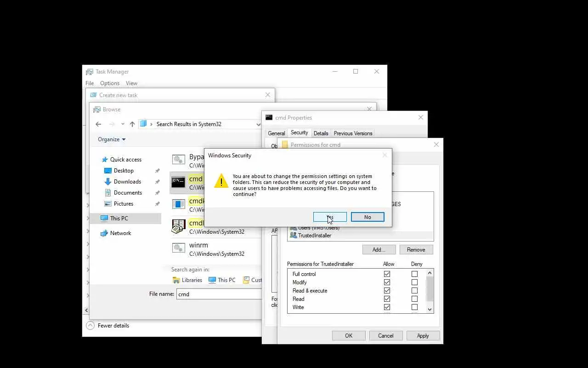Click the Network icon in sidebar
Image resolution: width=588 pixels, height=368 pixels.
(x=104, y=233)
